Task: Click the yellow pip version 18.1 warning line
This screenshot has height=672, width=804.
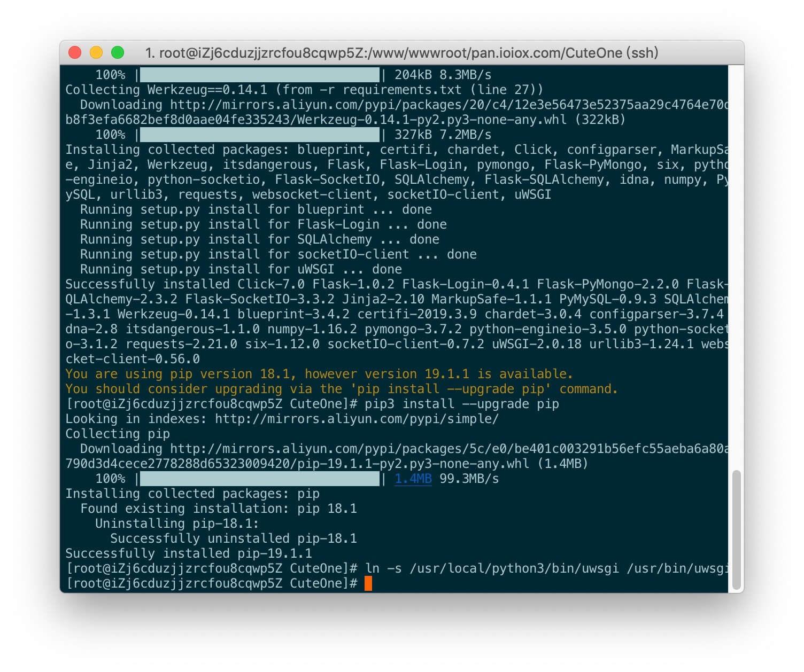Action: (319, 374)
